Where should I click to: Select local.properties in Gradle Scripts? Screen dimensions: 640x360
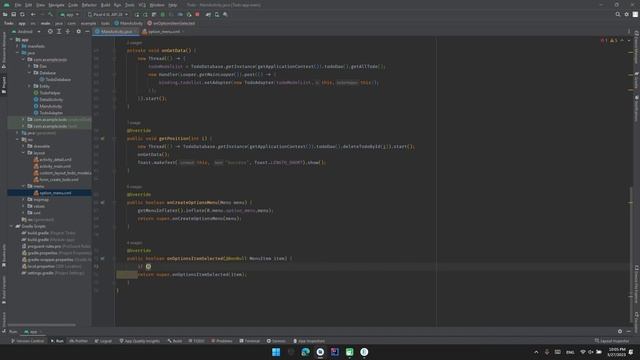click(x=40, y=266)
